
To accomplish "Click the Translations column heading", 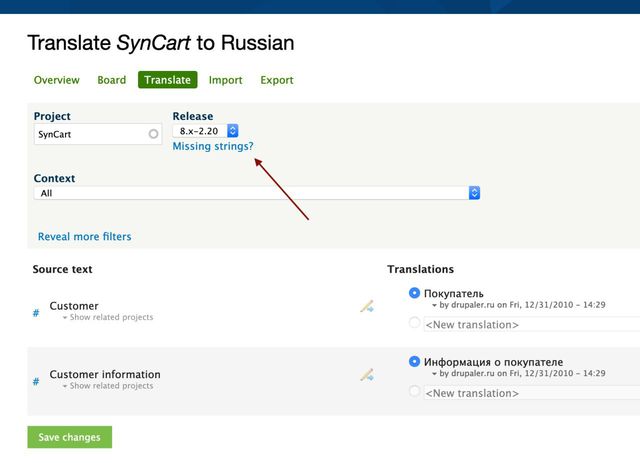I will pyautogui.click(x=420, y=269).
